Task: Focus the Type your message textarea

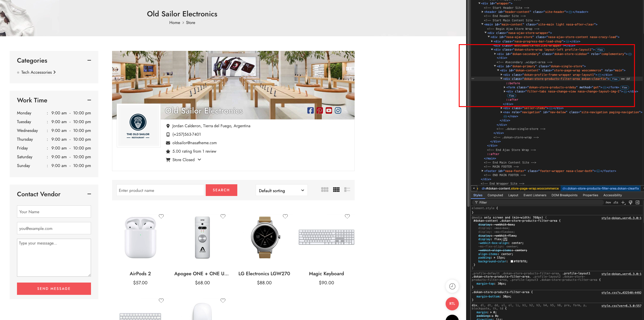Action: 54,258
